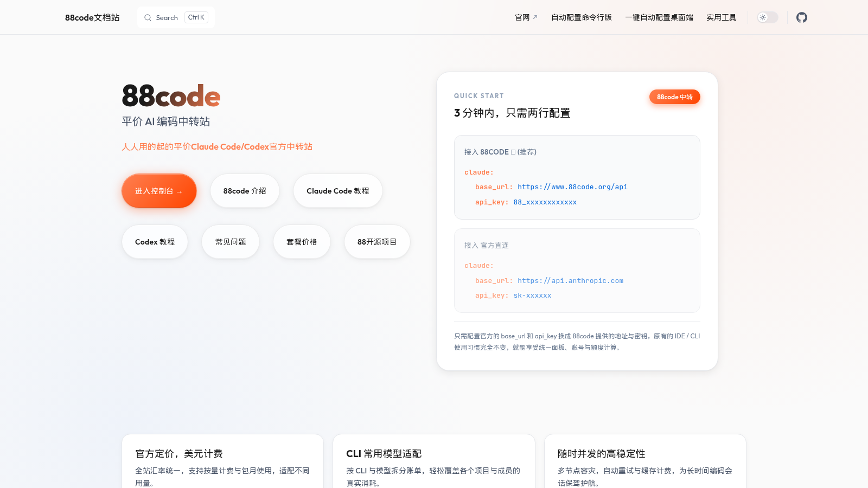Click the search magnifier icon

[148, 17]
